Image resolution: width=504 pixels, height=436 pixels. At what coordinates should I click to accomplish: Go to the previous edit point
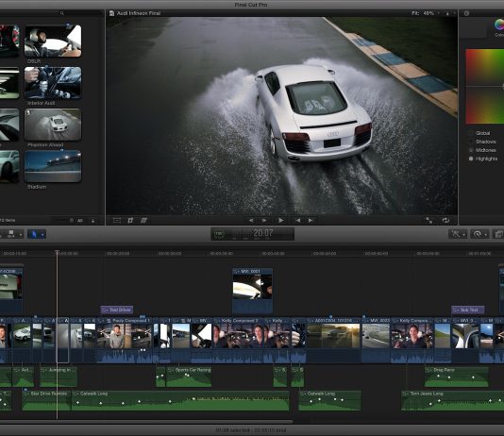click(x=251, y=221)
